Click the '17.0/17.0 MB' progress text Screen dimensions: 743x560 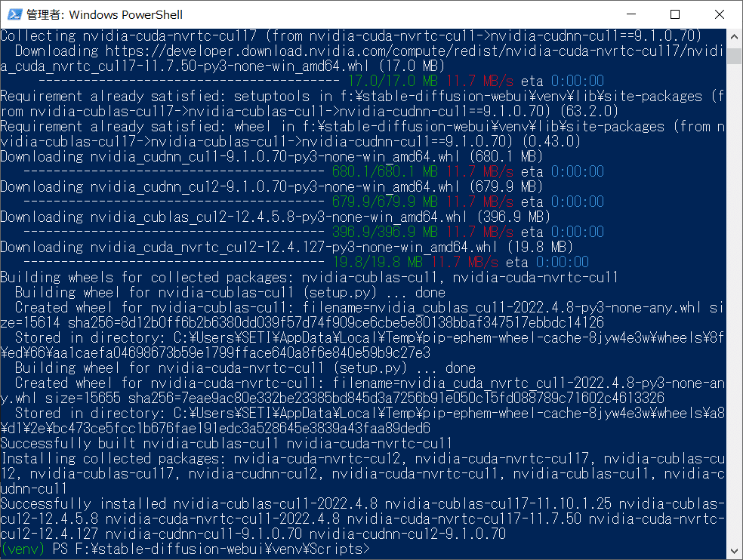tap(393, 81)
